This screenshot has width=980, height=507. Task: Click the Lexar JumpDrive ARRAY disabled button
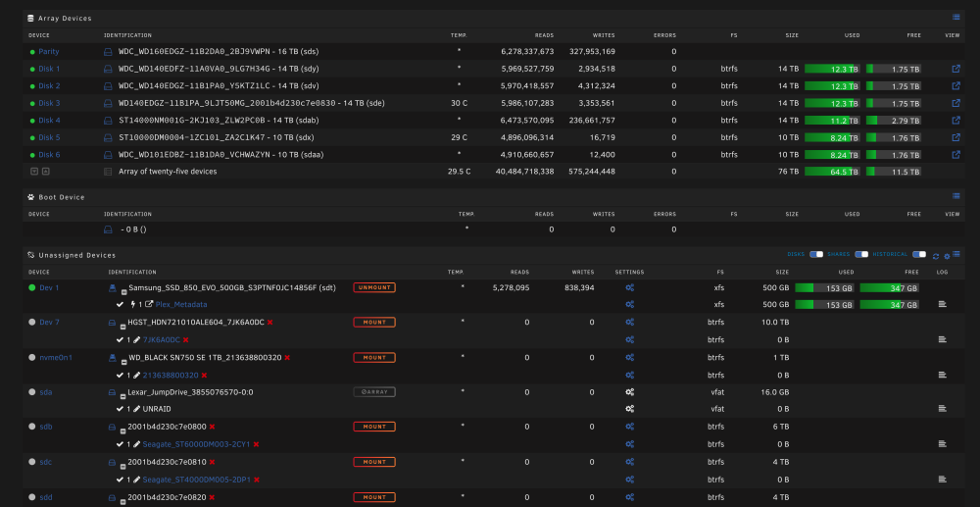point(374,392)
